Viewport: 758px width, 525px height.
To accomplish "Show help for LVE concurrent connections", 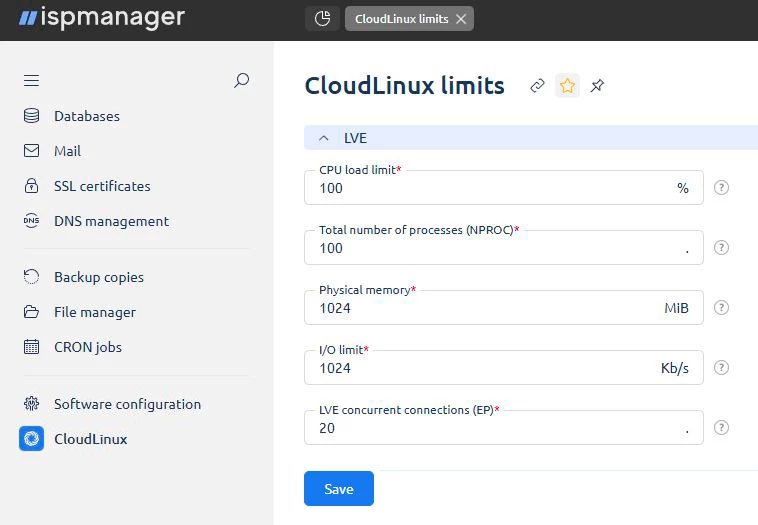I will click(721, 428).
